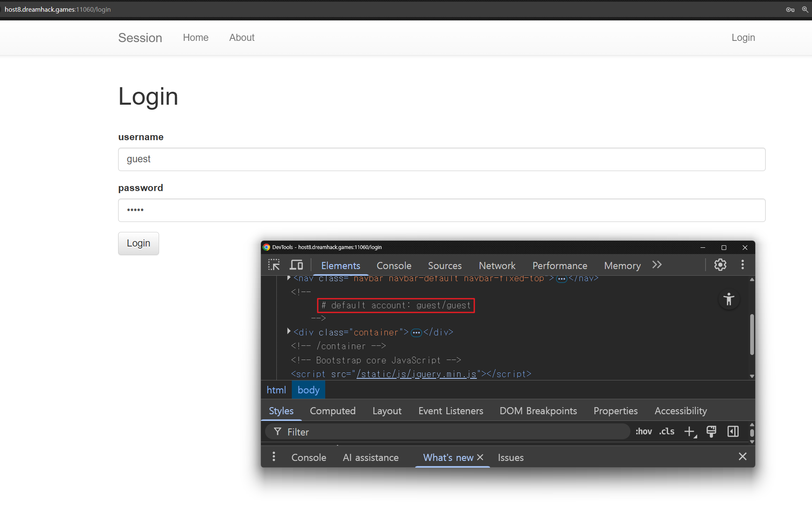Click the password key icon in address bar

click(790, 10)
